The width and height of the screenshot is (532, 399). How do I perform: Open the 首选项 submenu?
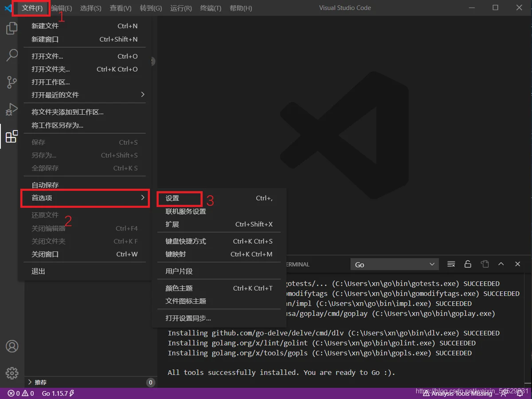(x=85, y=198)
